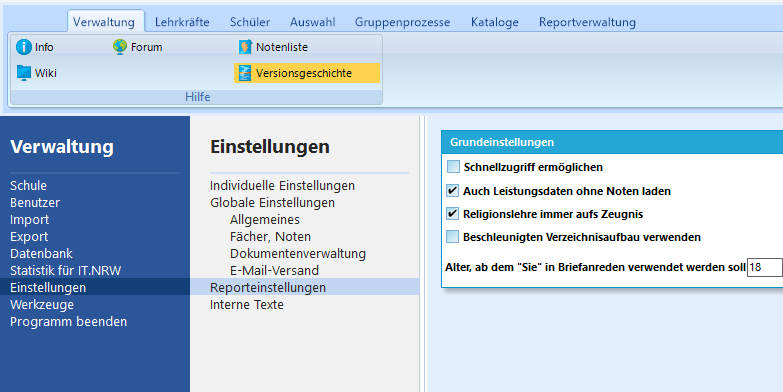Image resolution: width=783 pixels, height=392 pixels.
Task: Open Interne Texte
Action: coord(247,304)
